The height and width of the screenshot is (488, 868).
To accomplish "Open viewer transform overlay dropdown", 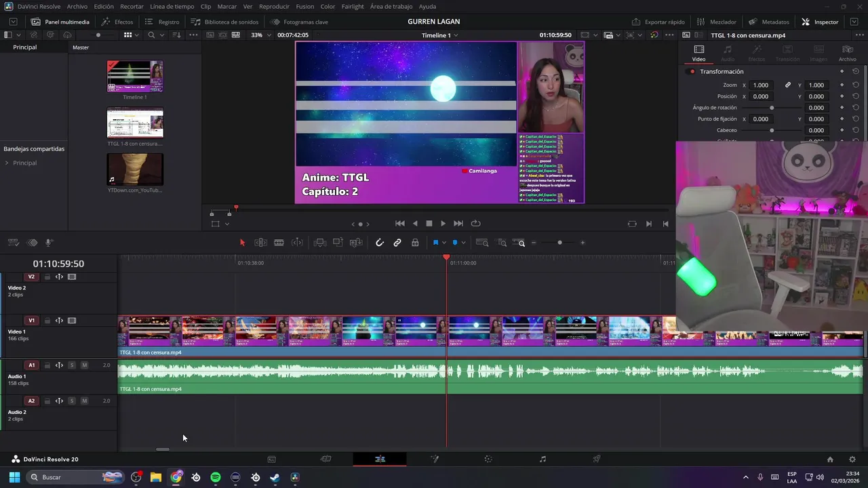I will (x=226, y=224).
